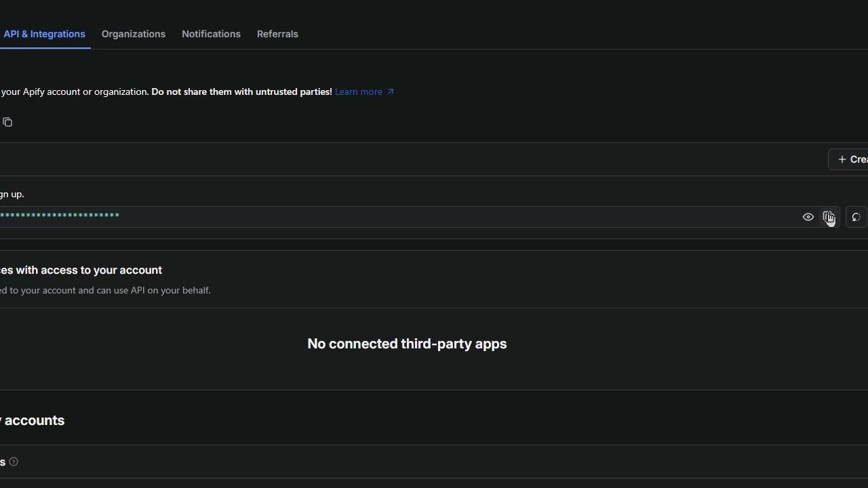Screen dimensions: 868x488
Task: Regenerate the token with the refresh icon
Action: 856,217
